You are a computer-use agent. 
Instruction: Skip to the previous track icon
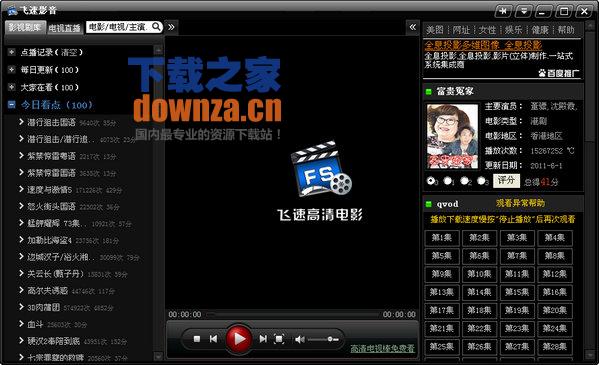[214, 339]
